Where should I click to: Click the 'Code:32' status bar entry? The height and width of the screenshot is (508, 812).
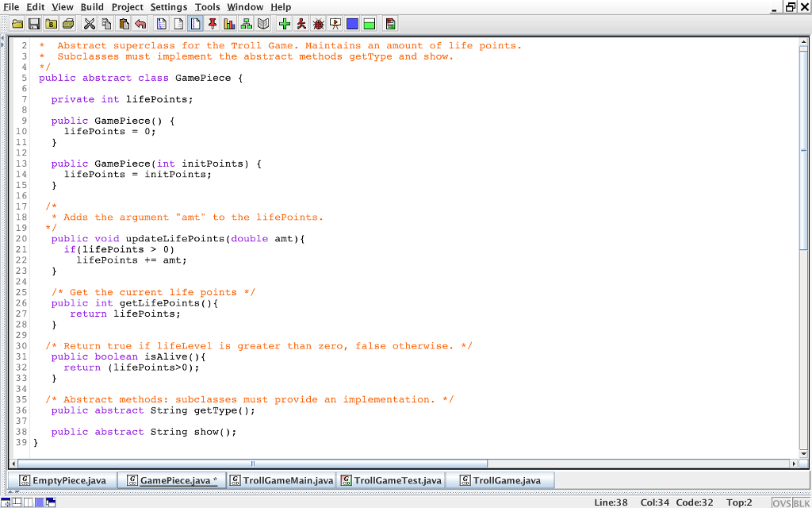695,502
